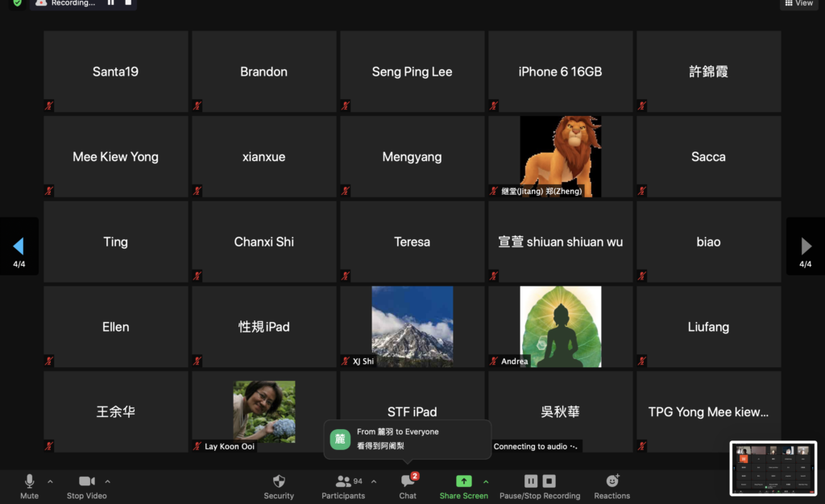Mute your microphone
This screenshot has width=825, height=504.
(30, 486)
